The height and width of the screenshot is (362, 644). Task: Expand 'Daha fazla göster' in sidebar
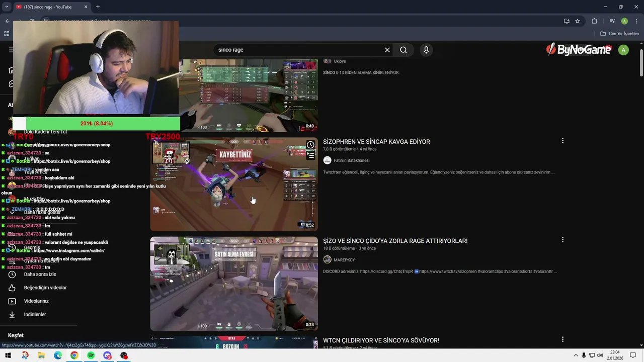tap(42, 212)
